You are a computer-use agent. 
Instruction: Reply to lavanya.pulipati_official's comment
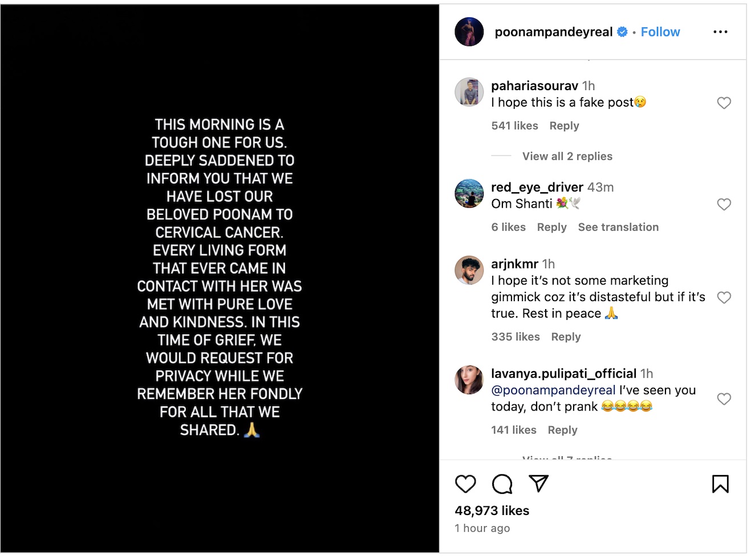(x=562, y=430)
